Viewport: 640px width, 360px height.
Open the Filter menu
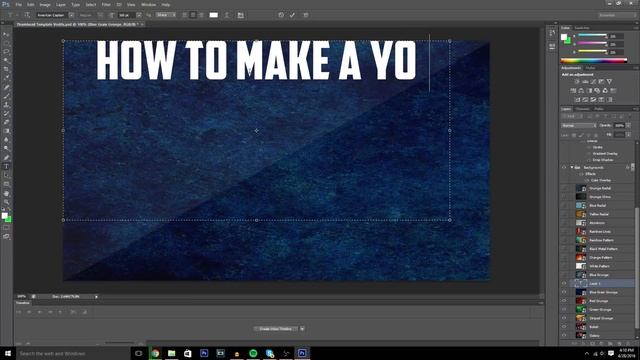pyautogui.click(x=106, y=4)
